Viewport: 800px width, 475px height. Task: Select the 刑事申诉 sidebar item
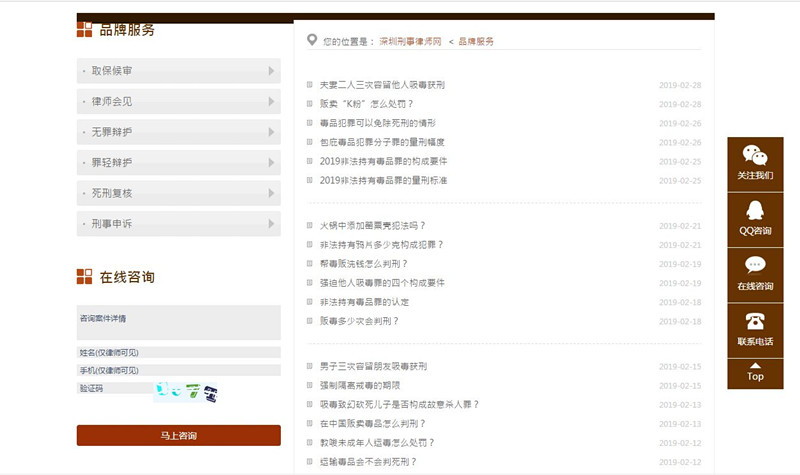tap(178, 224)
